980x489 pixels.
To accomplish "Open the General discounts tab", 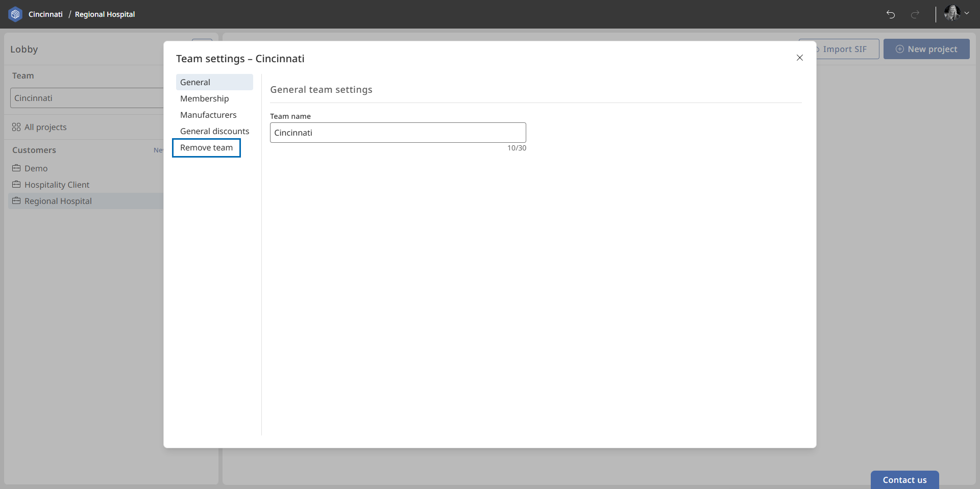I will coord(214,131).
